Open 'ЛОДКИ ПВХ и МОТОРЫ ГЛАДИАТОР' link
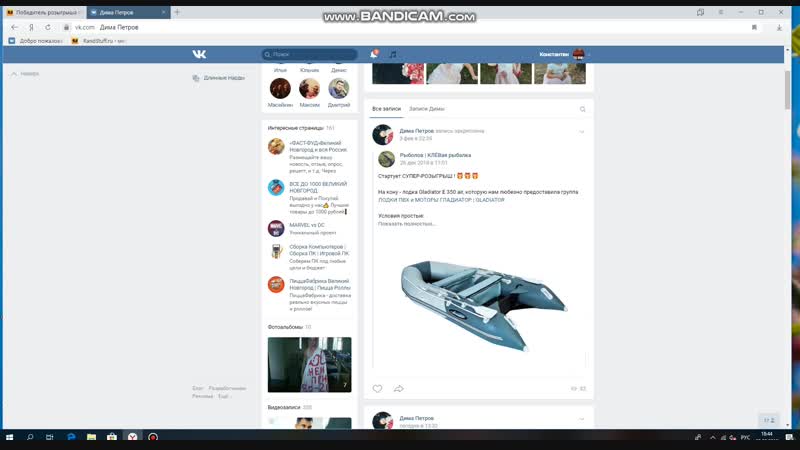Image resolution: width=800 pixels, height=450 pixels. click(x=441, y=200)
